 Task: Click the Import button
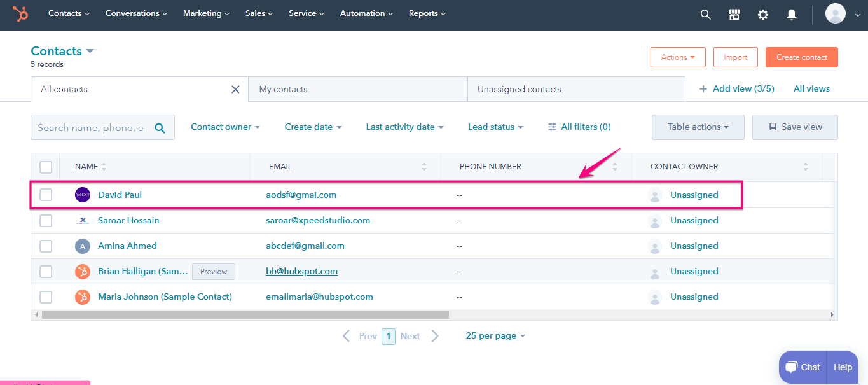coord(736,57)
